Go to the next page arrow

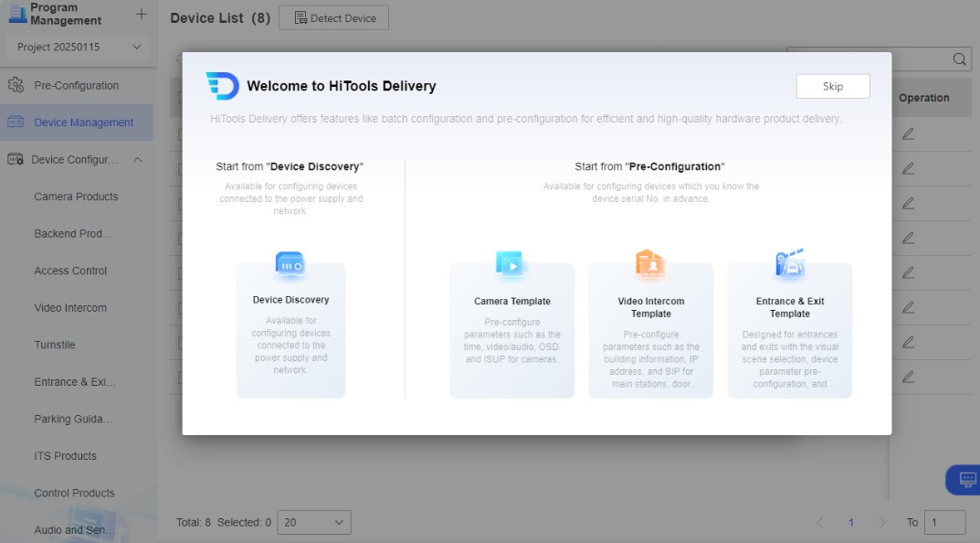coord(881,522)
